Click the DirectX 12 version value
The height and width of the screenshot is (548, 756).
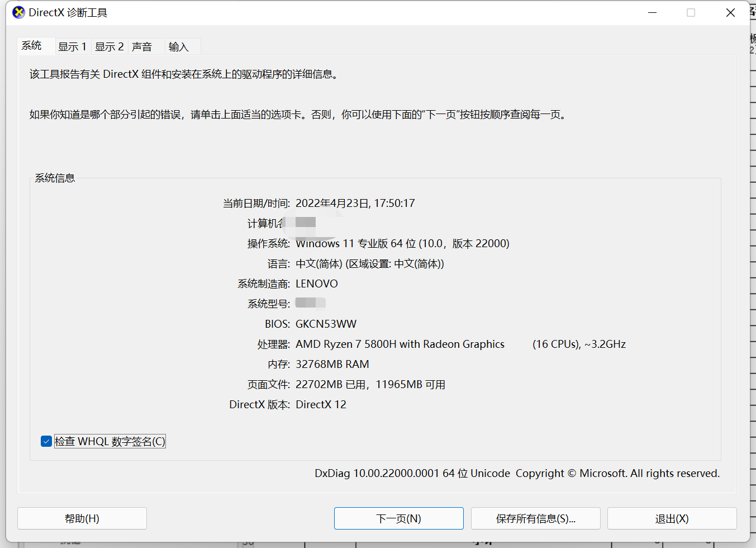tap(321, 404)
